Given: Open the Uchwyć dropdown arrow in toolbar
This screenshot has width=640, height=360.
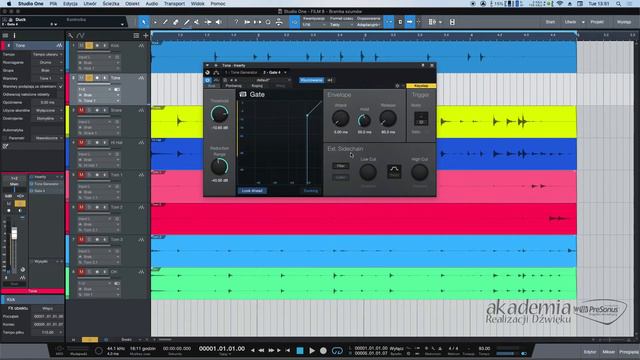Looking at the screenshot, I should click(x=583, y=22).
